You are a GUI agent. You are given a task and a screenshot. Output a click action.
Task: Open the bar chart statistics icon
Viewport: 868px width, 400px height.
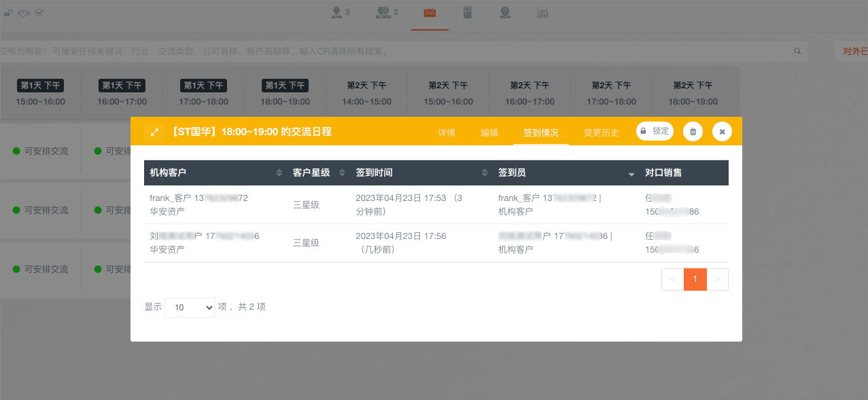pos(542,13)
